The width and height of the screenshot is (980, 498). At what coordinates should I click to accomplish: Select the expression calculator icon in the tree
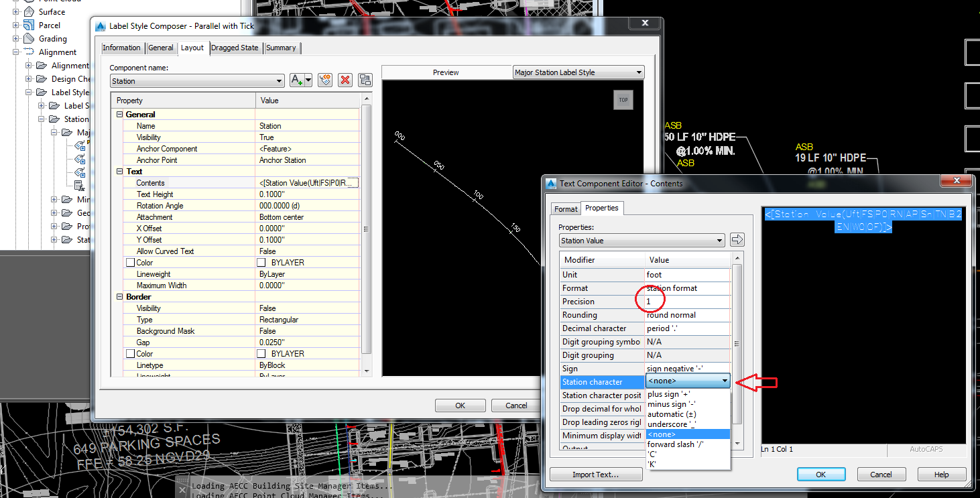[78, 186]
